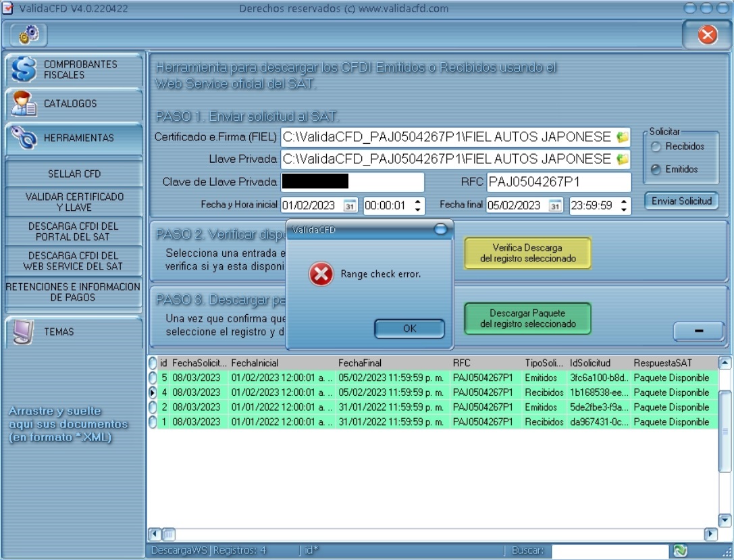
Task: Click the green refresh icon beside Buscar
Action: click(x=680, y=551)
